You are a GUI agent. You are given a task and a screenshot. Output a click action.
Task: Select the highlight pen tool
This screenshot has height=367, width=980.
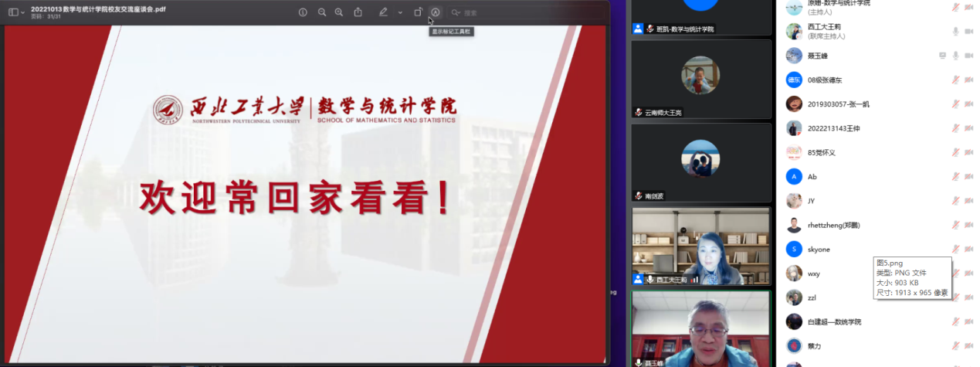coord(384,12)
